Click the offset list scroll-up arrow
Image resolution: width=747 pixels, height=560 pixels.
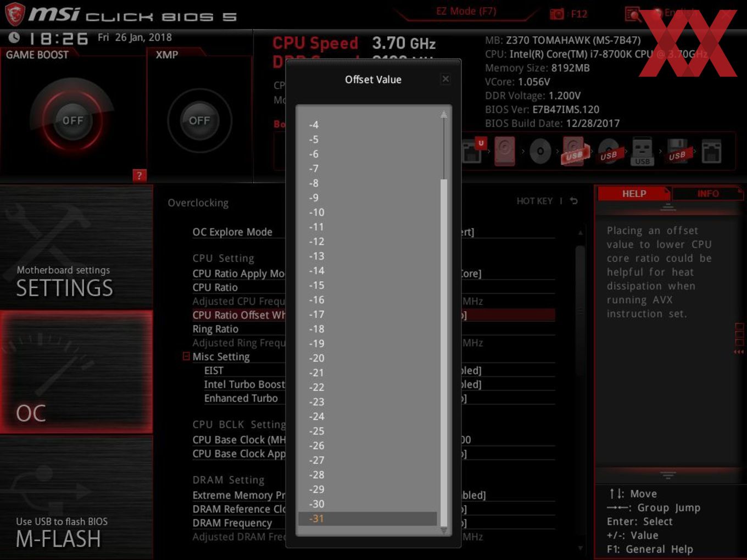tap(443, 115)
